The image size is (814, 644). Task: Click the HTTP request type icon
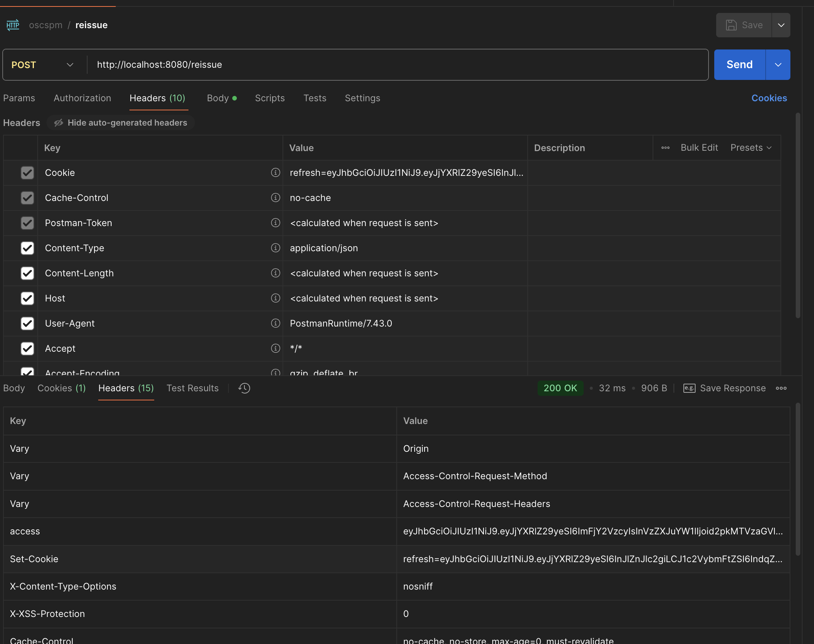(x=13, y=25)
